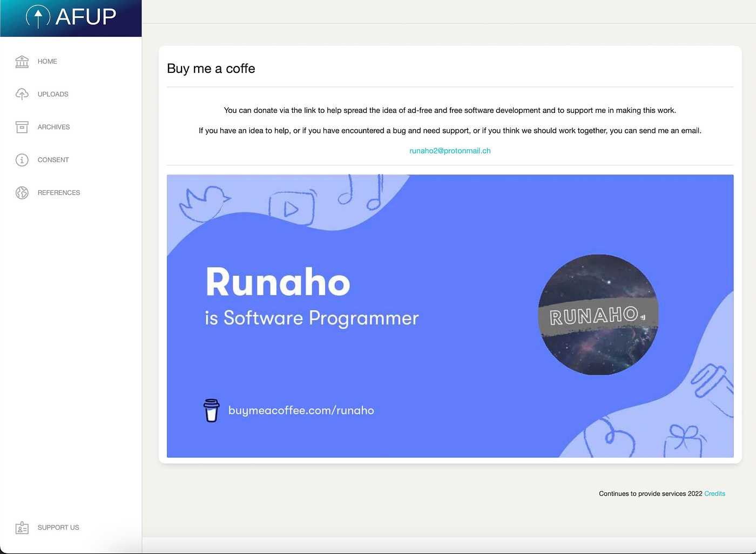Click the AFUP logo arrow icon
Image resolution: width=756 pixels, height=554 pixels.
(x=38, y=17)
